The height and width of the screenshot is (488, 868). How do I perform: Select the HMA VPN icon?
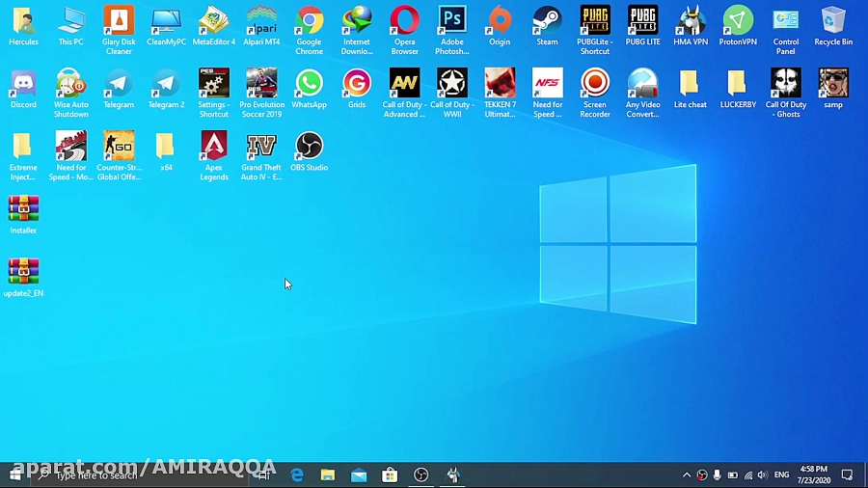pyautogui.click(x=691, y=26)
